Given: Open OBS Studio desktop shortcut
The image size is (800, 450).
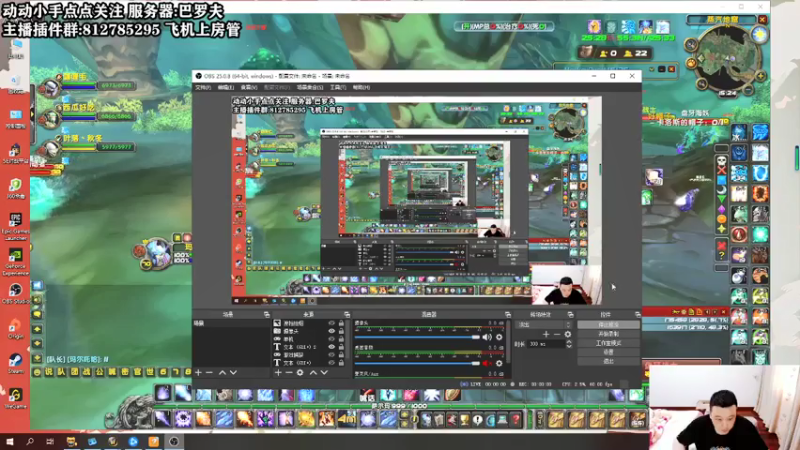Looking at the screenshot, I should [15, 294].
